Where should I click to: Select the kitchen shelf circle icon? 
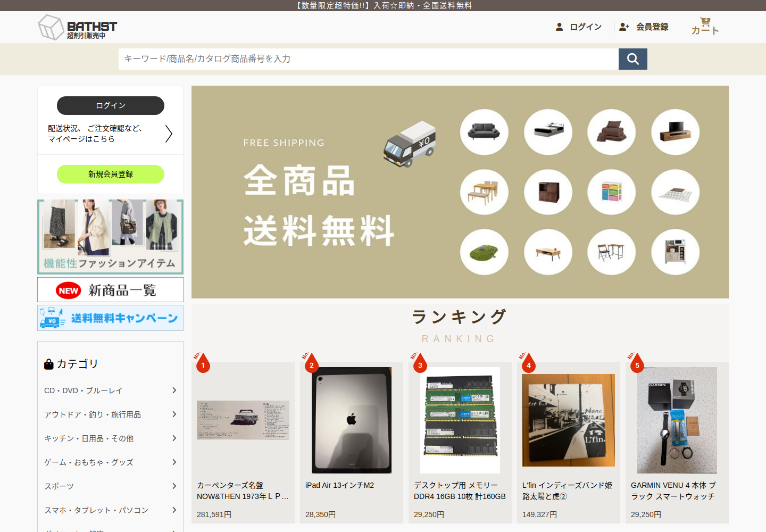point(676,252)
